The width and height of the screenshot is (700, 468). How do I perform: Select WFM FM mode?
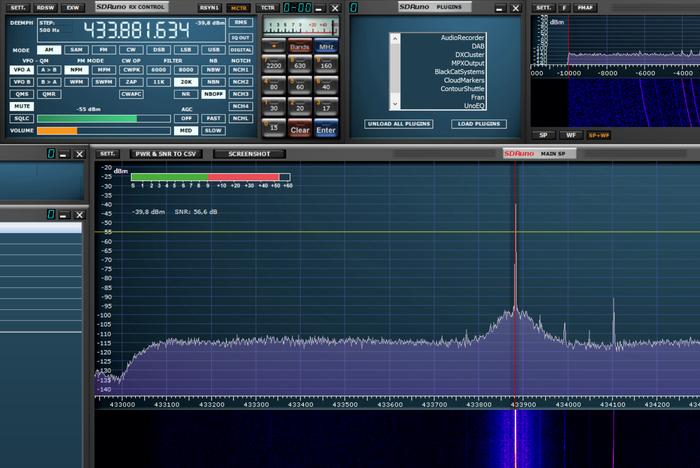click(76, 82)
